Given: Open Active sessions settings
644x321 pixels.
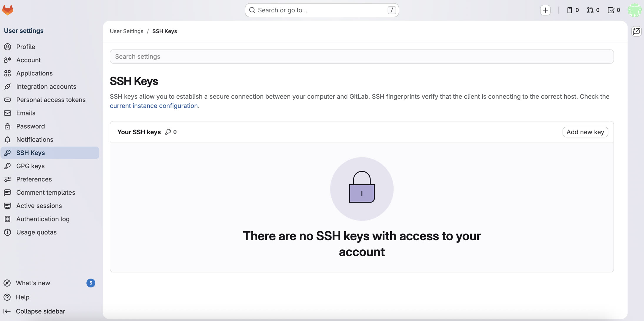Looking at the screenshot, I should coord(39,206).
